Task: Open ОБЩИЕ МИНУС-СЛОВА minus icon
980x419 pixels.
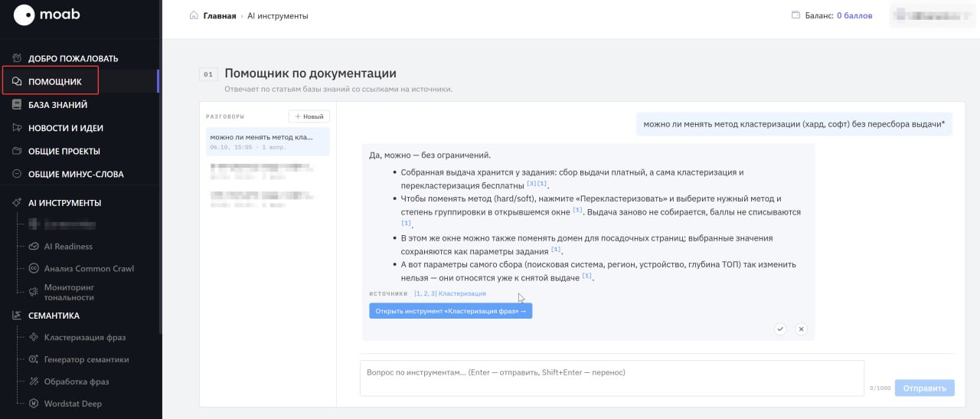Action: [x=17, y=174]
